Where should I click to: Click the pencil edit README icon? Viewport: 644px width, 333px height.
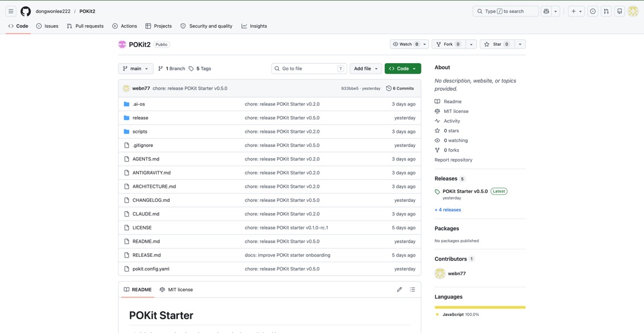point(399,290)
